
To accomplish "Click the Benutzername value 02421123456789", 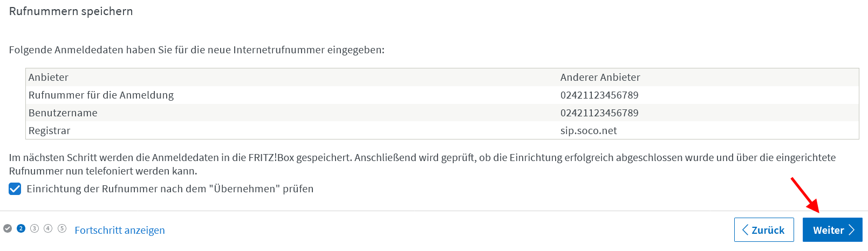I will (599, 113).
